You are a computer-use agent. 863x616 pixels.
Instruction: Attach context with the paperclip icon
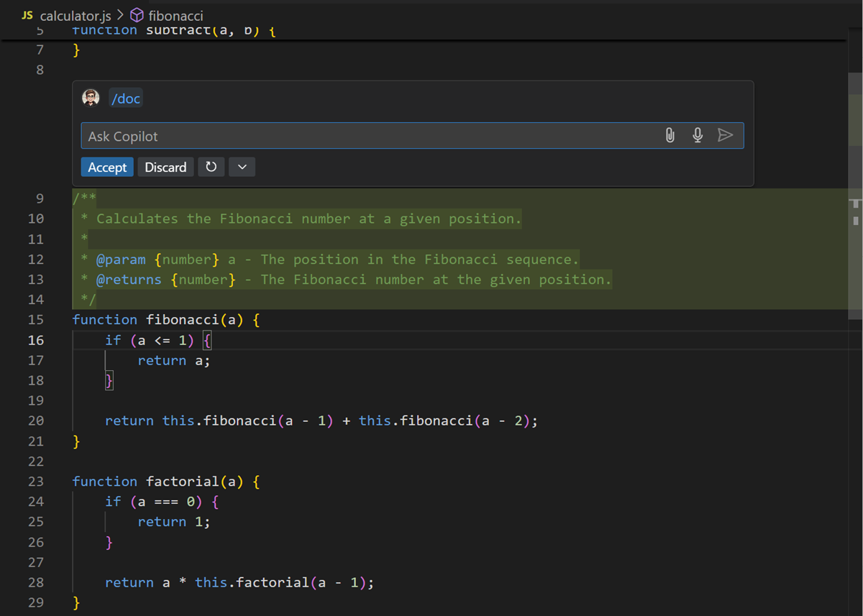tap(670, 136)
